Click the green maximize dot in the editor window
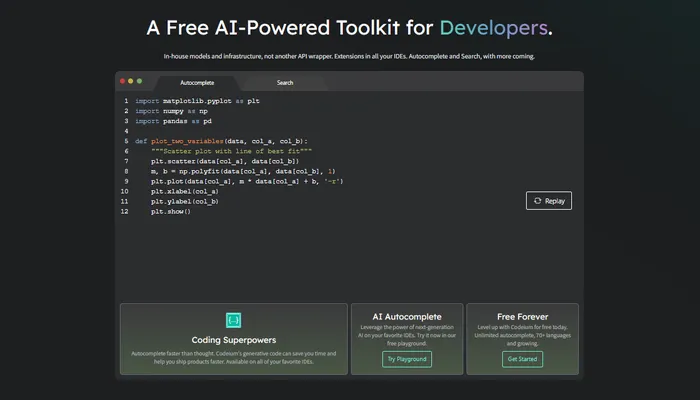The height and width of the screenshot is (400, 700). 140,81
